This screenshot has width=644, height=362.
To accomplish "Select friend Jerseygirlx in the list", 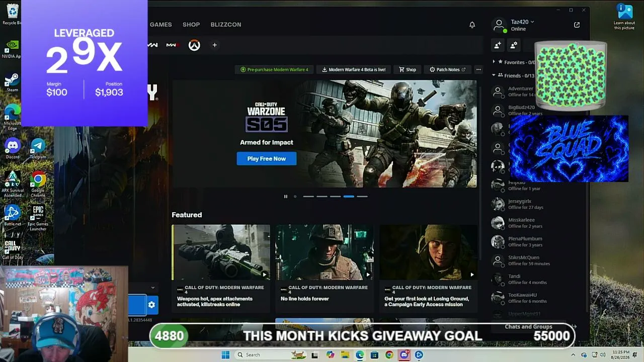I will pos(537,204).
